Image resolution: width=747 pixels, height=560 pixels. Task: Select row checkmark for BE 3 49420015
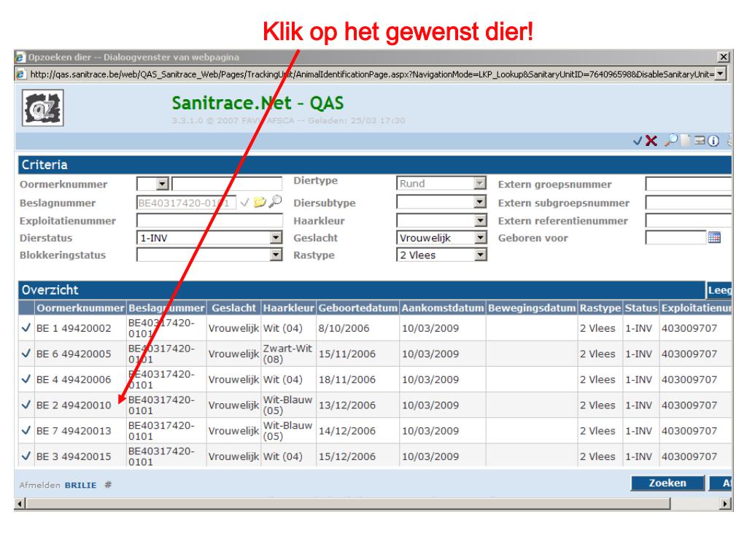[26, 456]
